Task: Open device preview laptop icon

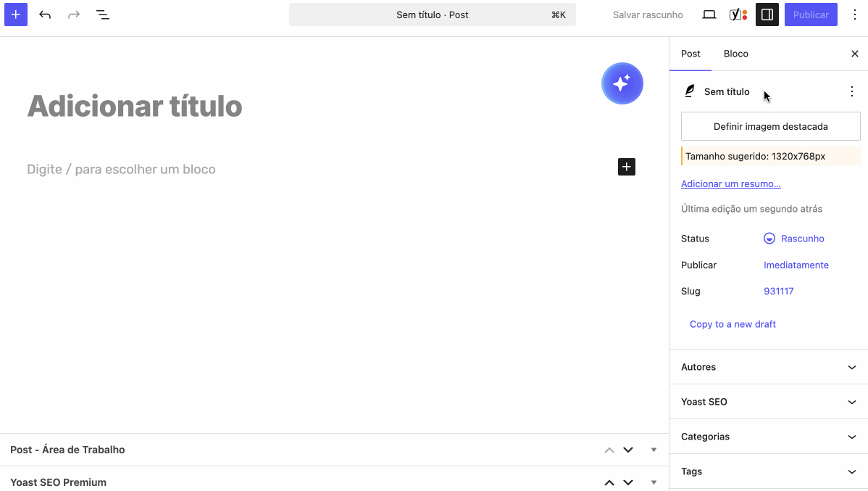Action: pos(709,15)
